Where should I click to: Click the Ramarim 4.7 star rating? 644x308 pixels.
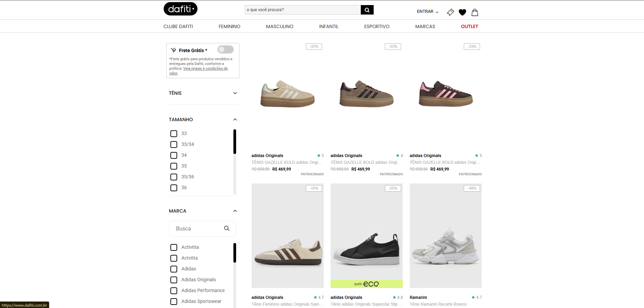pos(477,298)
